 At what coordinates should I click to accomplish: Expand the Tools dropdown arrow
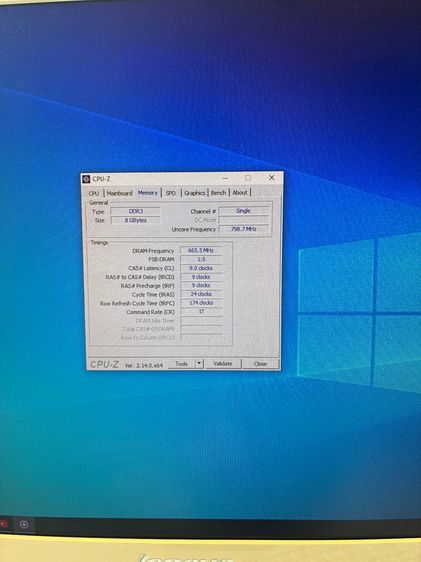199,363
